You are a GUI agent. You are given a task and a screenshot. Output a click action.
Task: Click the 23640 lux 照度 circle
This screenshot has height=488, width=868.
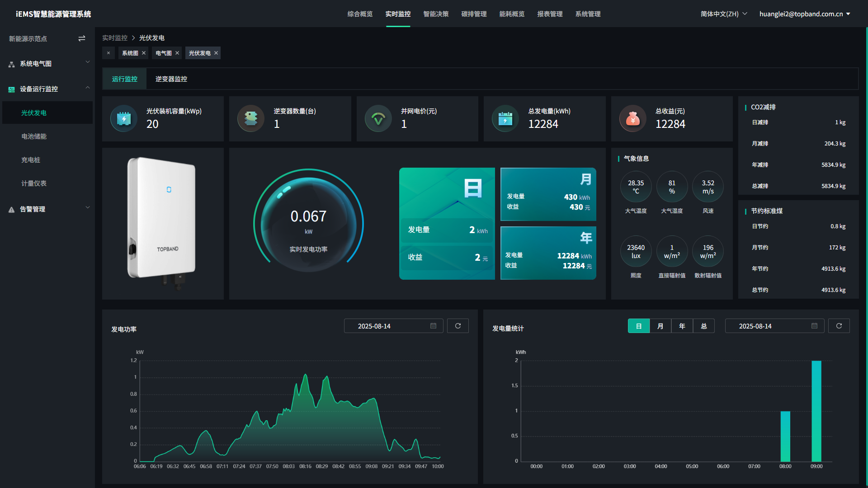636,251
